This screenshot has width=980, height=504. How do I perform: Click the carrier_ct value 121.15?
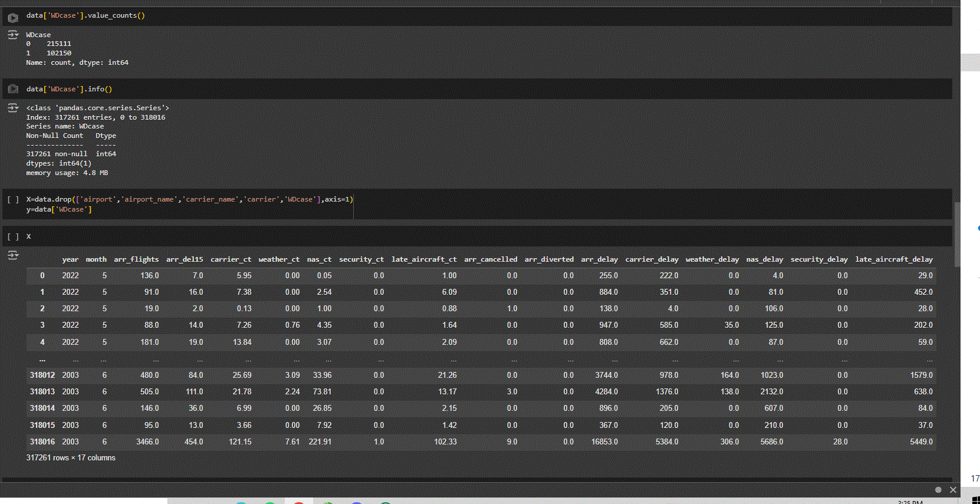[240, 442]
